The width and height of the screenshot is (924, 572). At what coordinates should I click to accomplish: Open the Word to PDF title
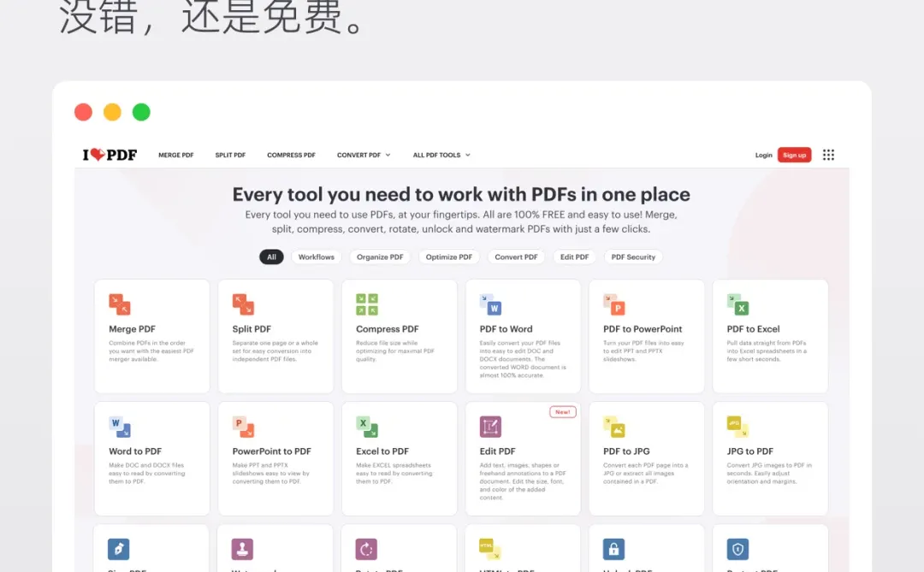135,451
